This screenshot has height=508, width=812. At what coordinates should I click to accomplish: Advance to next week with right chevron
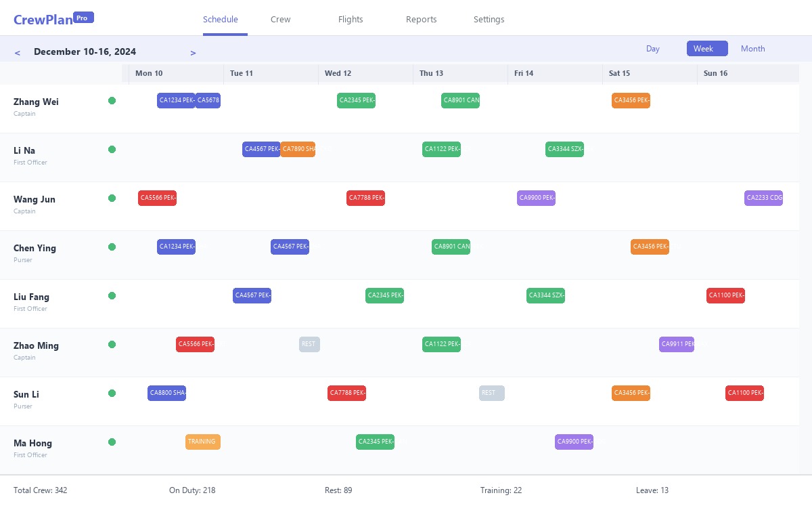click(193, 52)
